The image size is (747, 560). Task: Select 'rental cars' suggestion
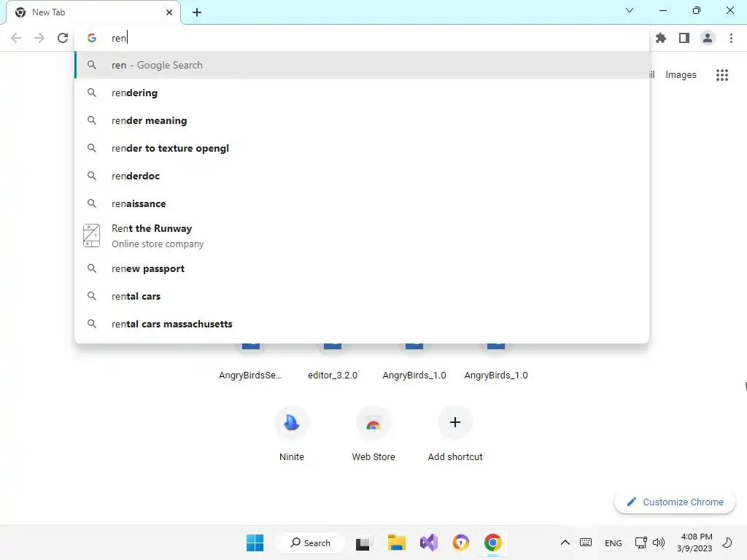point(362,296)
